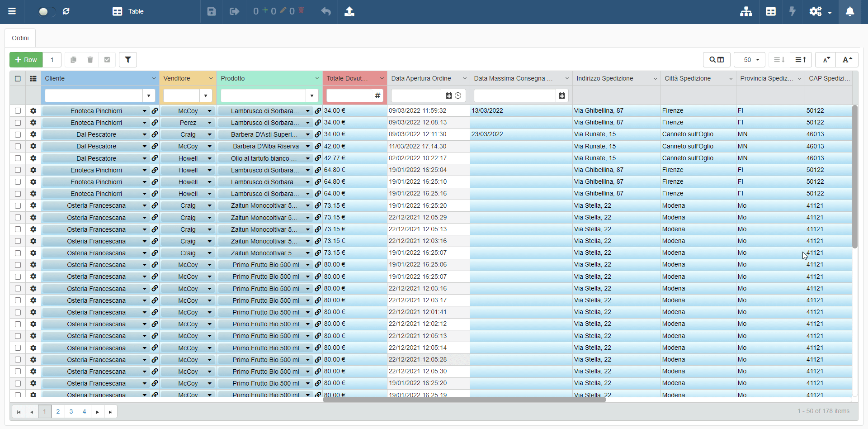Open the hamburger menu icon
The image size is (868, 429).
pyautogui.click(x=12, y=11)
